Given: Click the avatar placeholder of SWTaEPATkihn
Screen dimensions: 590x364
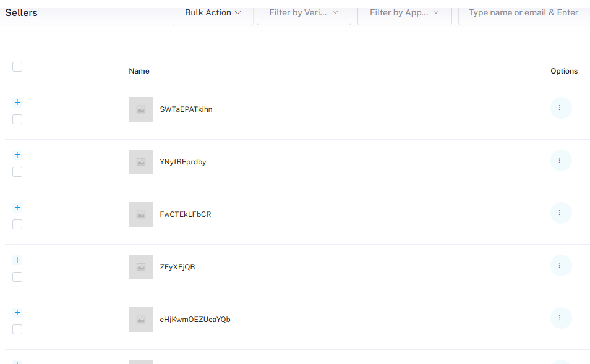Looking at the screenshot, I should click(x=141, y=109).
